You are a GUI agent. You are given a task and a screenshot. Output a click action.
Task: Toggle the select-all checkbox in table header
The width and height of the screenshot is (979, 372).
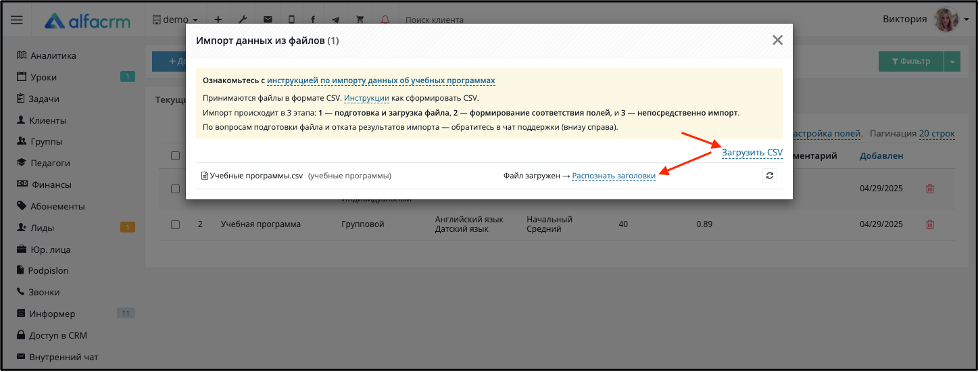click(175, 156)
